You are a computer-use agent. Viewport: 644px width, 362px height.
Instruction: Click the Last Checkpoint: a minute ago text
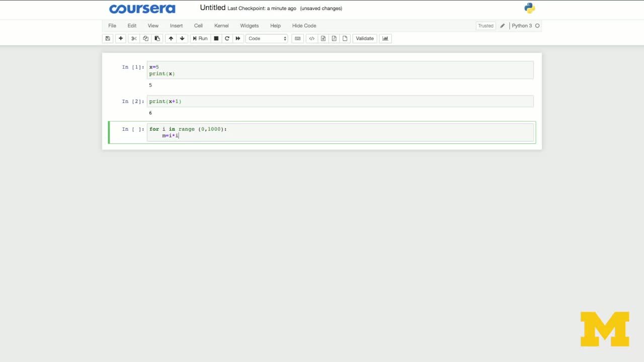(262, 9)
